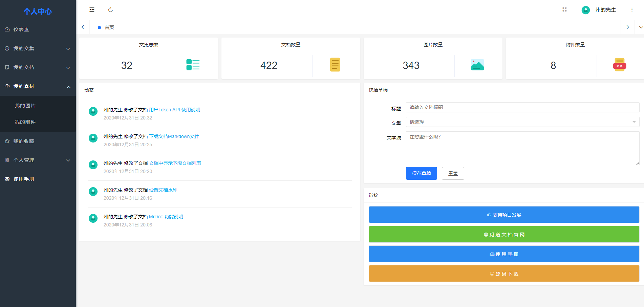Click the 附件数量 value 8
Image resolution: width=644 pixels, height=307 pixels.
[553, 65]
